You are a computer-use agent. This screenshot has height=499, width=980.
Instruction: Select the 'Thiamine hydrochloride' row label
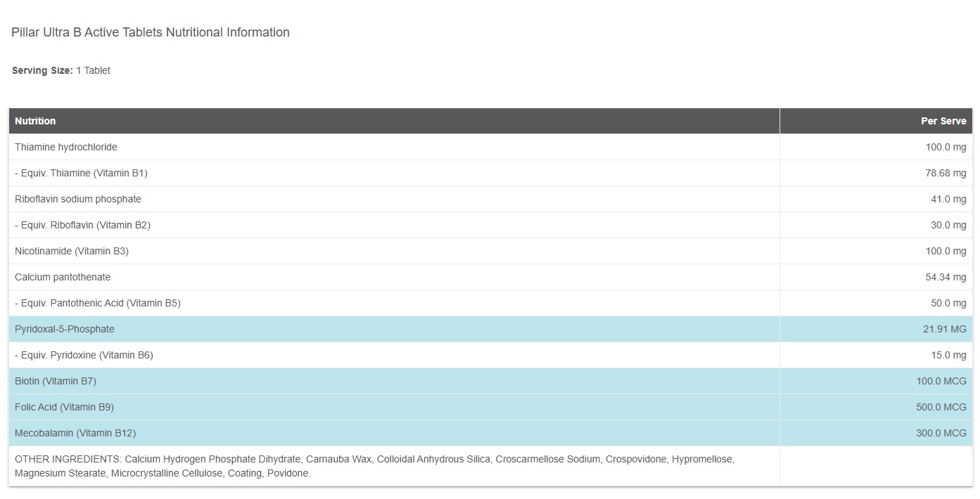point(66,147)
